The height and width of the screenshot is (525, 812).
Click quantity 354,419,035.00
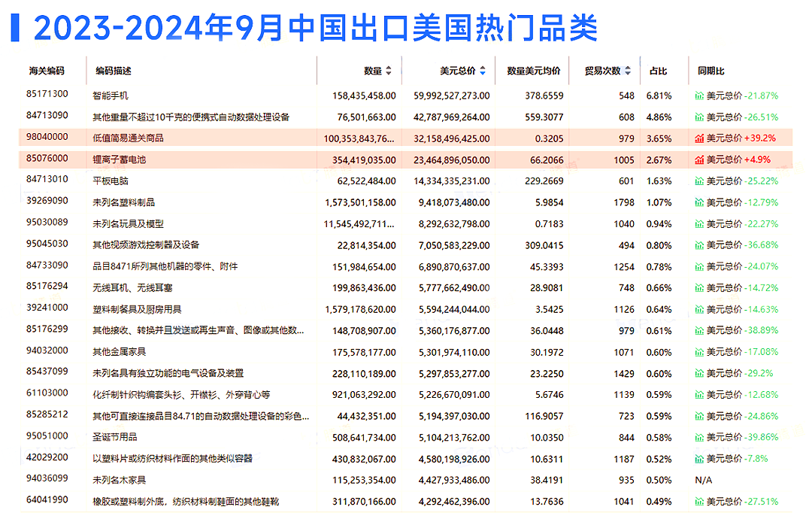point(364,160)
